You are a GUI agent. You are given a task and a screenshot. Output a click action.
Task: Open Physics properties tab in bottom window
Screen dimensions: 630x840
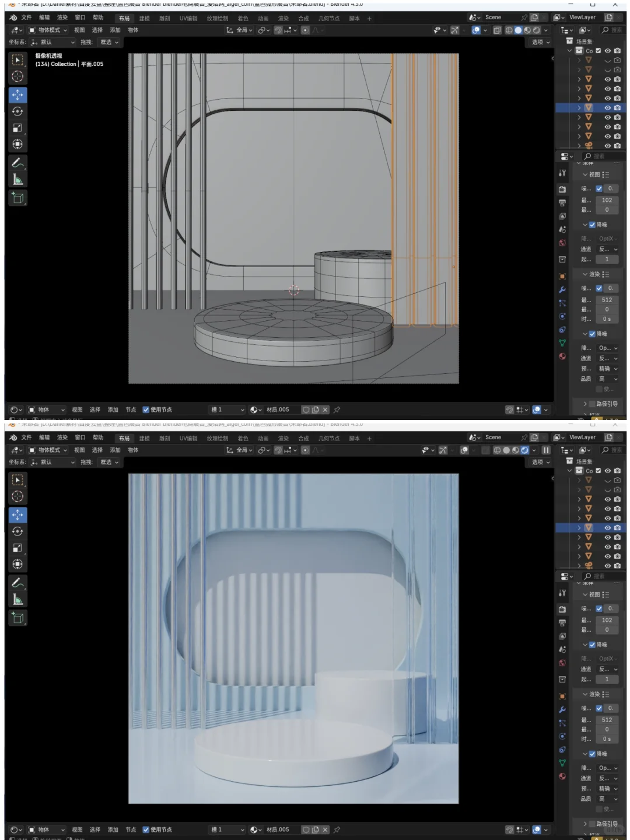coord(562,736)
